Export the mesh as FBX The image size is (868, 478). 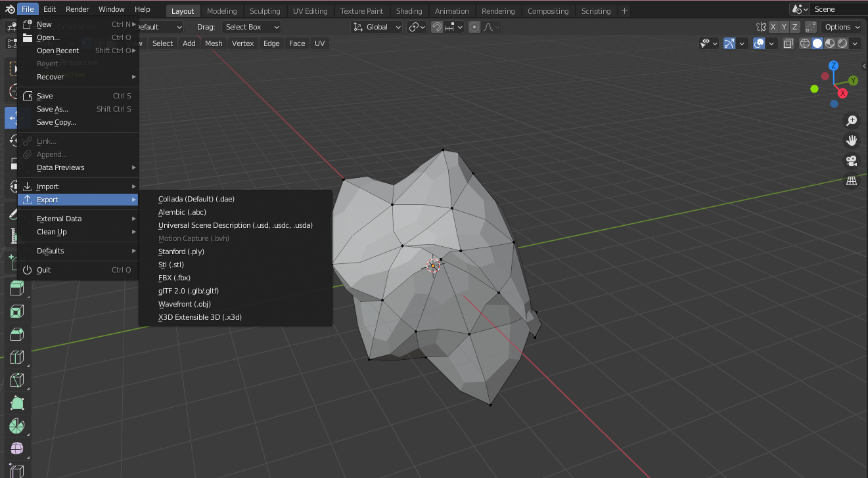tap(173, 278)
